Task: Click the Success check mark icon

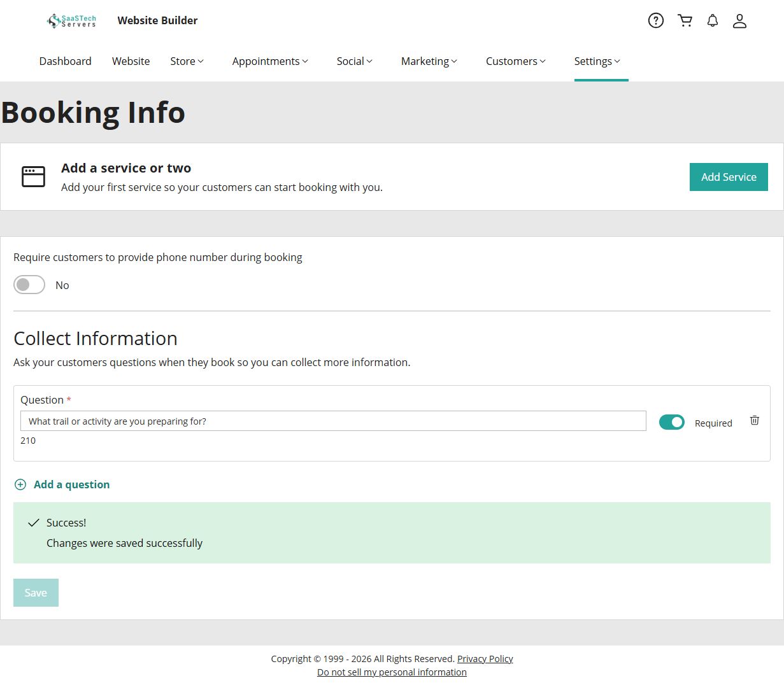Action: click(x=34, y=523)
